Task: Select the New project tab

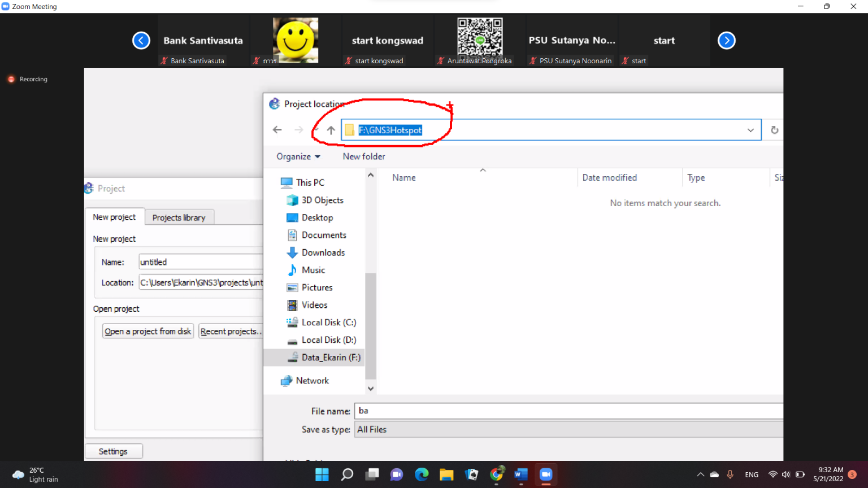Action: 114,217
